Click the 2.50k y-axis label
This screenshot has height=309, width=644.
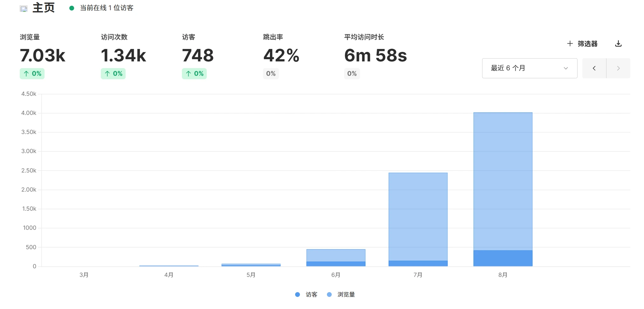point(29,171)
